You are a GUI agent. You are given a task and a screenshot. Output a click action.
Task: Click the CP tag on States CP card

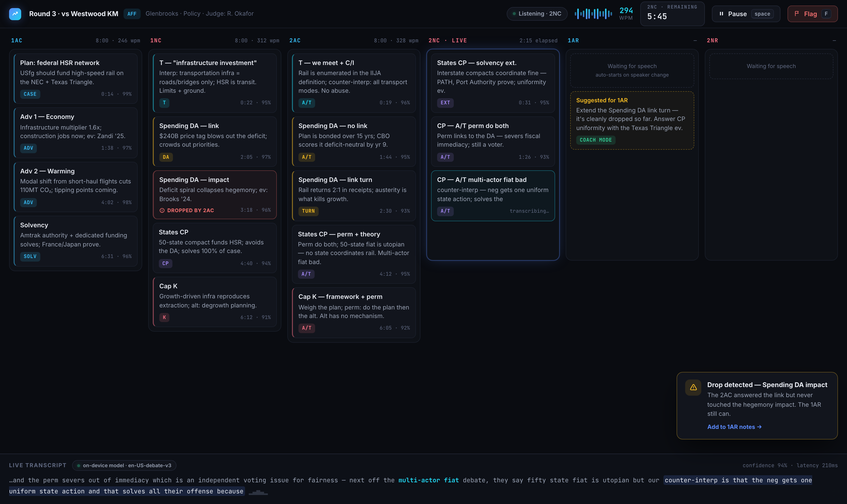165,263
